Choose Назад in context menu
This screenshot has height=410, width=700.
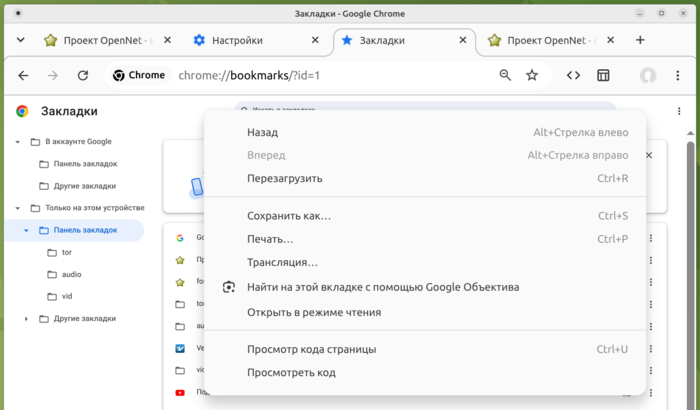click(425, 132)
